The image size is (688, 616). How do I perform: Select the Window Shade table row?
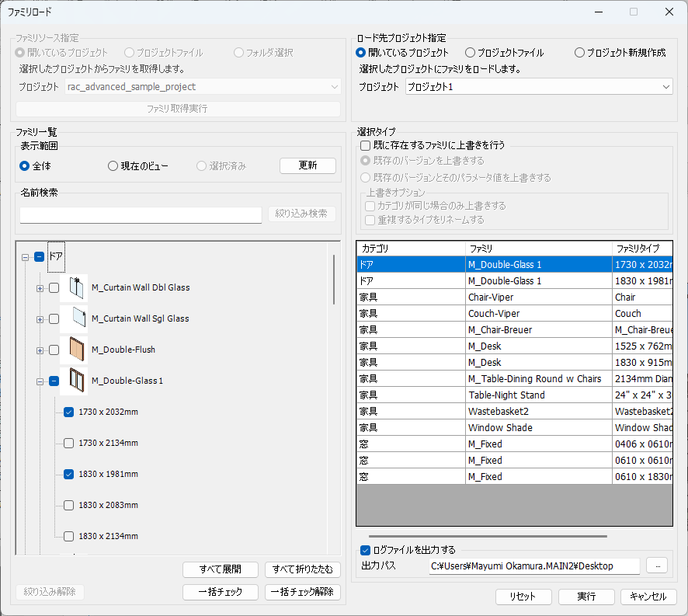click(515, 428)
